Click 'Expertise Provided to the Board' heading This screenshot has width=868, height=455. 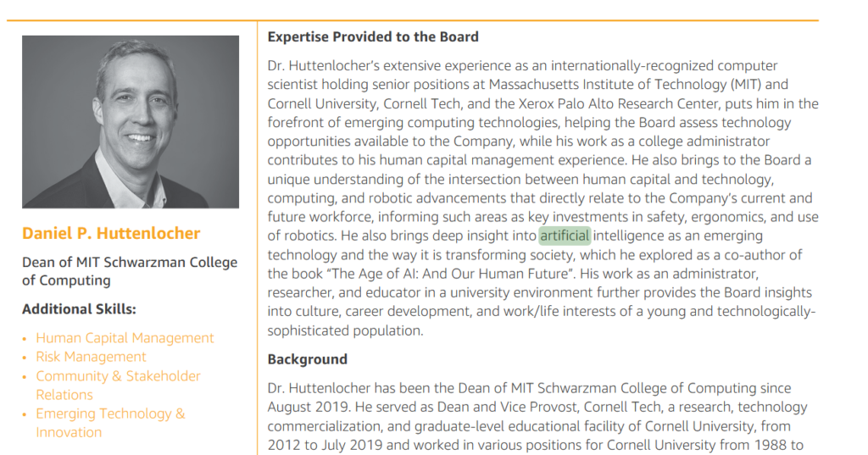(373, 37)
